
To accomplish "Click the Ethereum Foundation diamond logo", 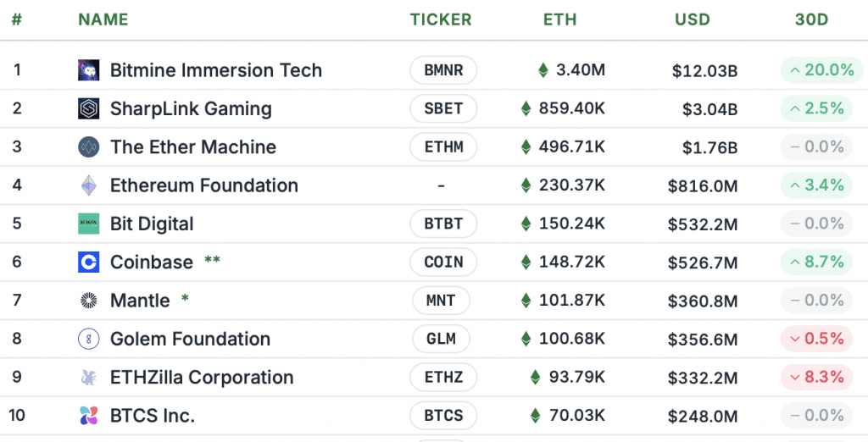I will (x=88, y=185).
